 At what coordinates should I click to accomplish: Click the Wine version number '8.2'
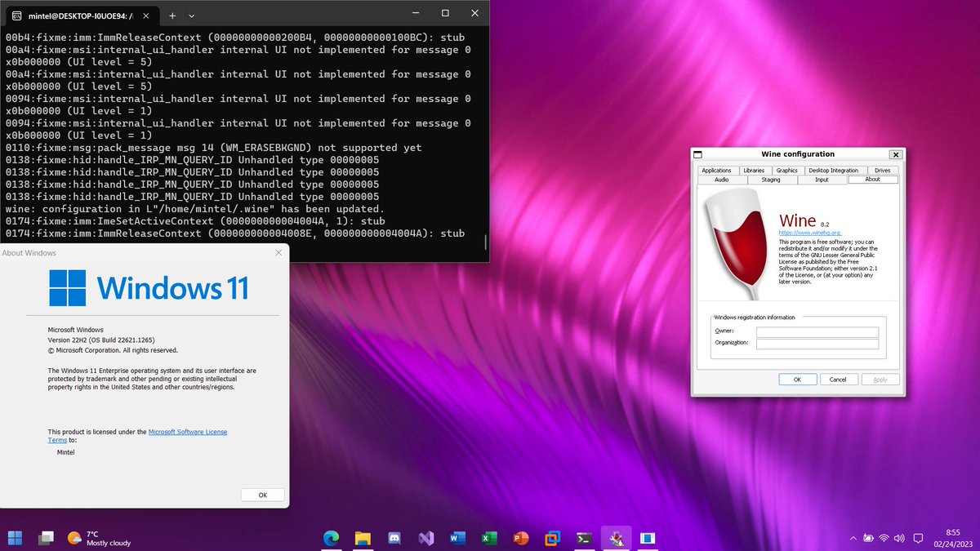coord(825,224)
